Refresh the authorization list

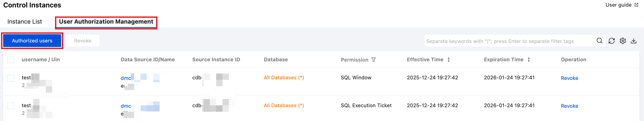(611, 41)
